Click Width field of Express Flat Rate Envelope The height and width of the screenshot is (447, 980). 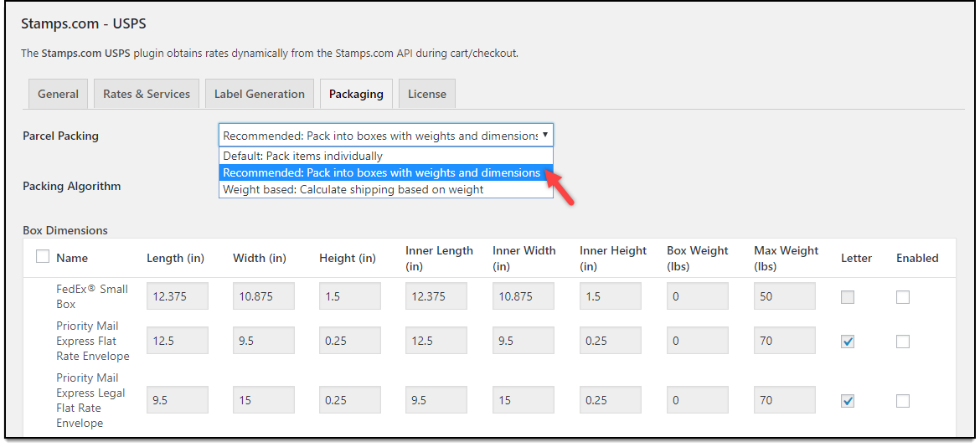[264, 341]
